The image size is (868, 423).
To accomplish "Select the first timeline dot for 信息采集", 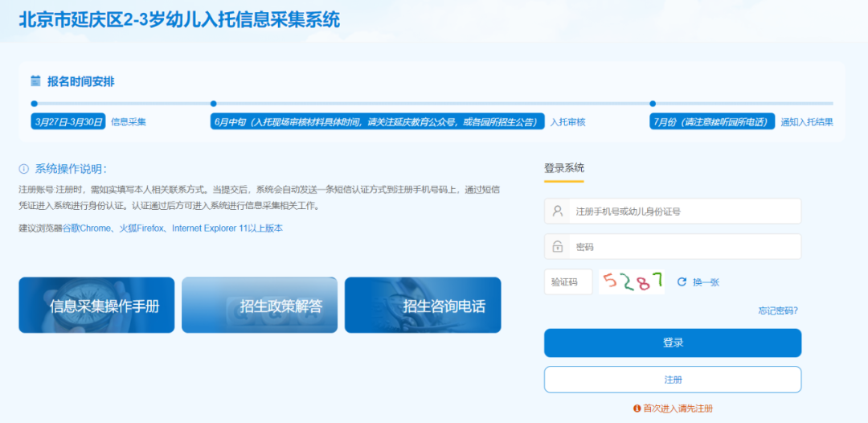I will point(34,104).
